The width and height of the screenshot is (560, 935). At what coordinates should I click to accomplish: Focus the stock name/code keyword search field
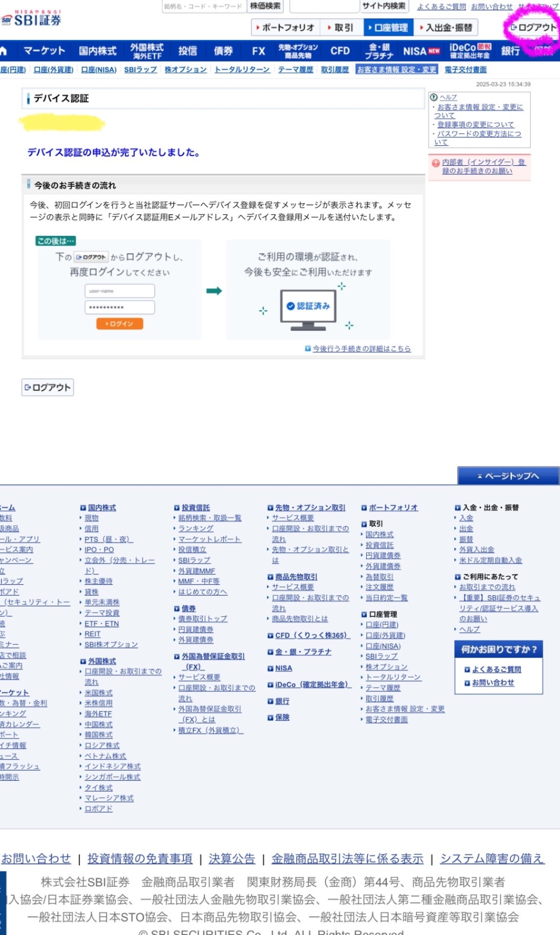[x=203, y=6]
